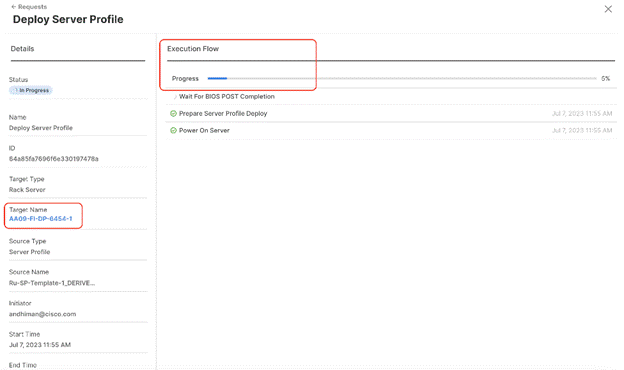
Task: Click the green check icon beside Power On Server
Action: coord(173,130)
